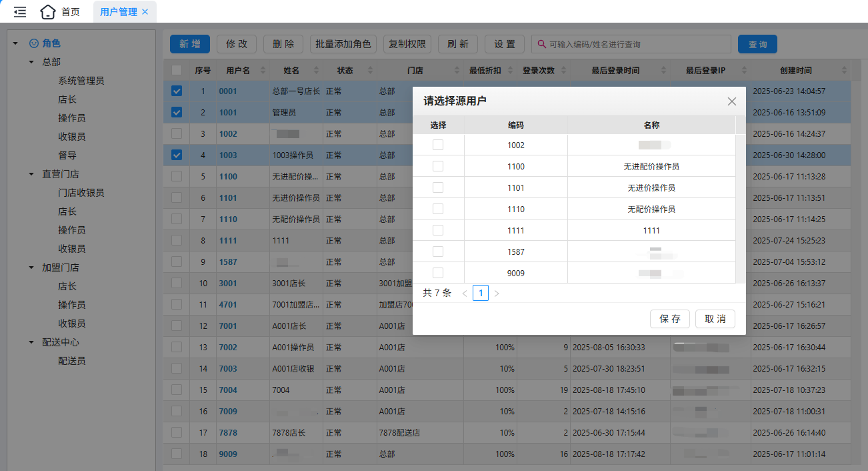Collapse the 角色 root tree node
Screen dimensions: 868x471
[x=15, y=43]
